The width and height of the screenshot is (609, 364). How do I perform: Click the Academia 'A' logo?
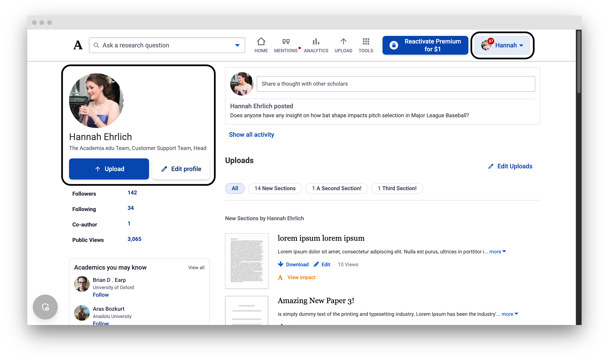tap(78, 45)
